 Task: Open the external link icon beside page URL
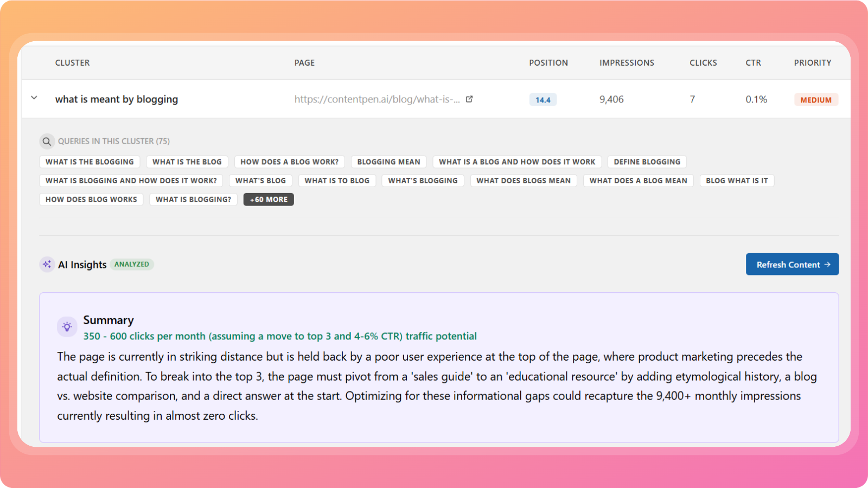pos(469,99)
